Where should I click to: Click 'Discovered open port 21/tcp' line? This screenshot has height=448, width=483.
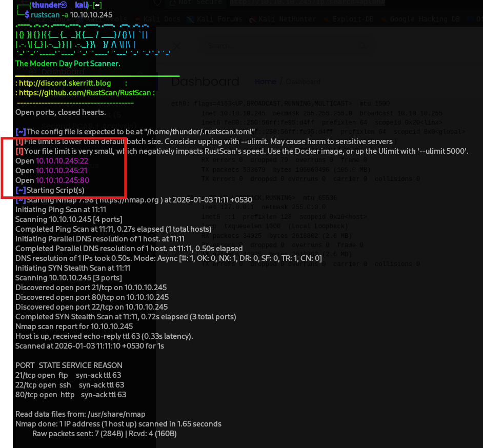point(91,288)
